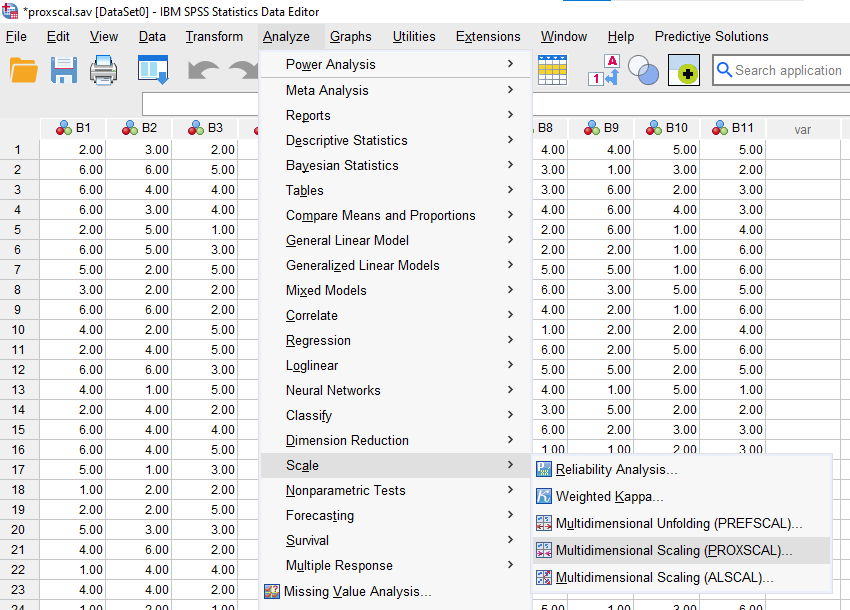Open the Transform menu
This screenshot has width=850, height=610.
(x=214, y=36)
